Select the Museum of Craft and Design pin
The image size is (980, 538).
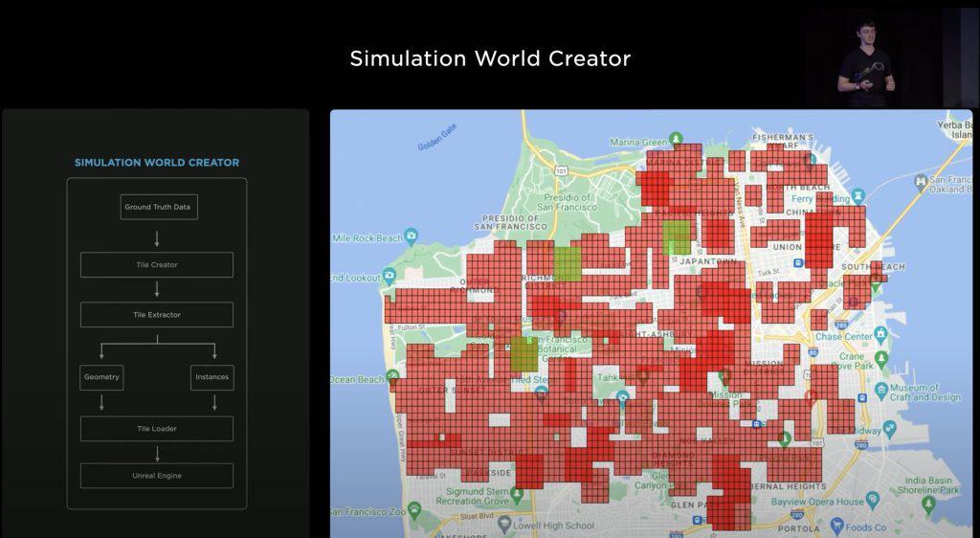tap(881, 390)
